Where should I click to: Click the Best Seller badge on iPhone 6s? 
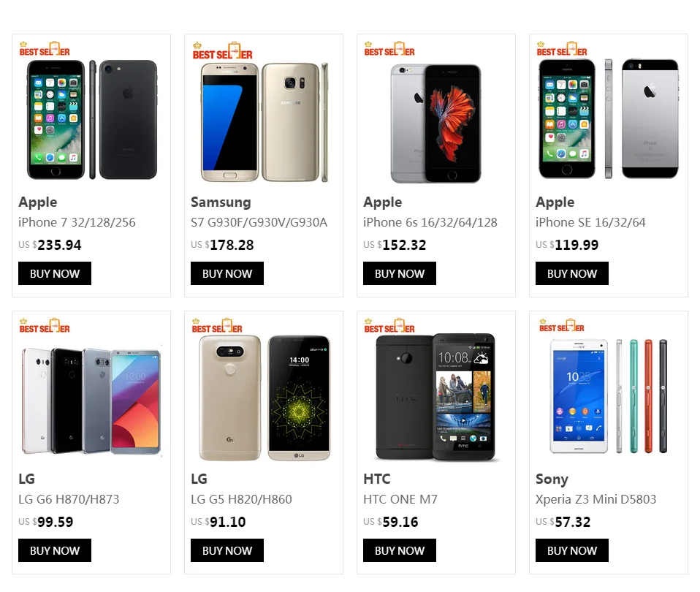(x=389, y=49)
